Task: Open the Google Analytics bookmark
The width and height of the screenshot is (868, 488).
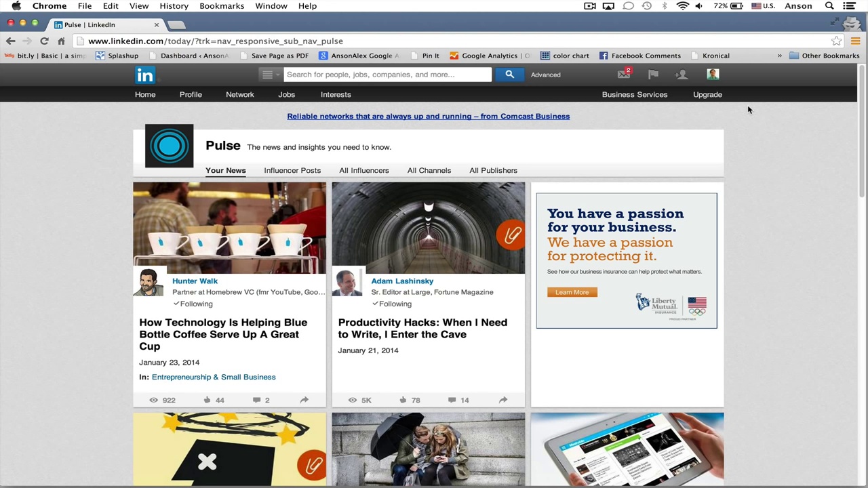Action: [490, 56]
